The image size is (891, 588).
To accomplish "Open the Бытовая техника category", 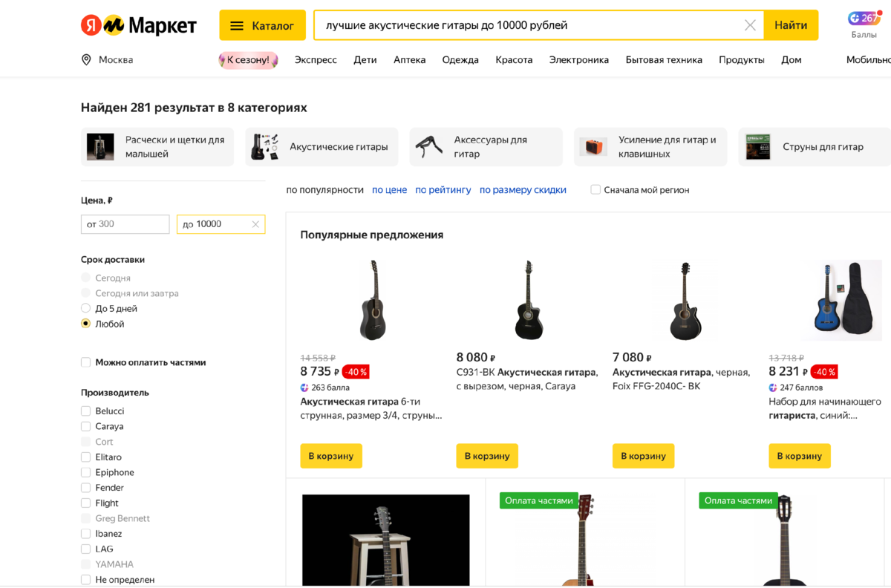I will [x=664, y=59].
